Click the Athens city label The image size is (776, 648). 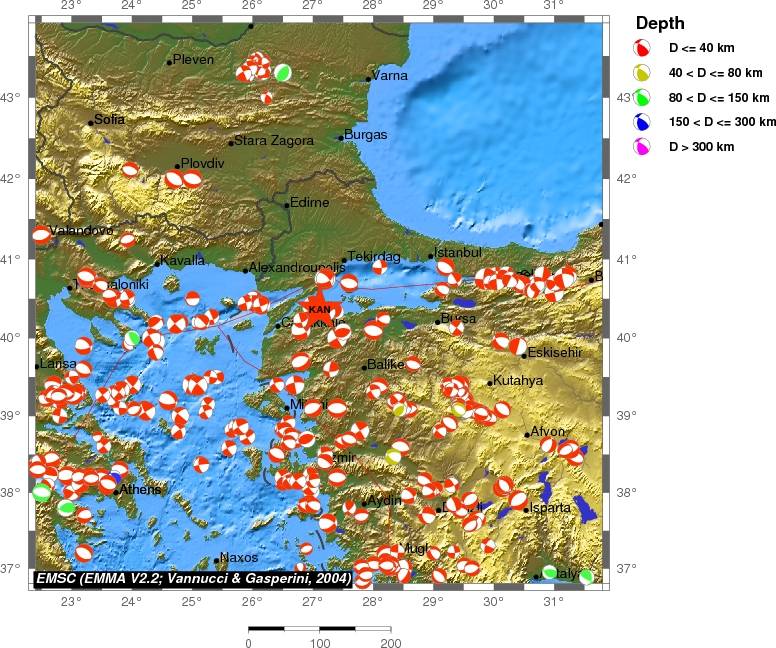140,490
